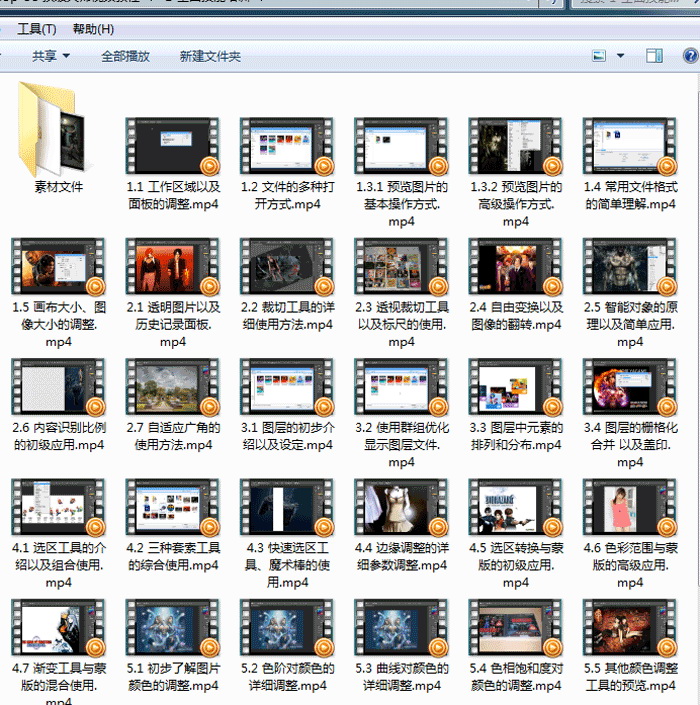Click the 4.4 边缘调整的详细参数调整.mp4 video
Viewport: 700px width, 705px height.
pos(401,507)
